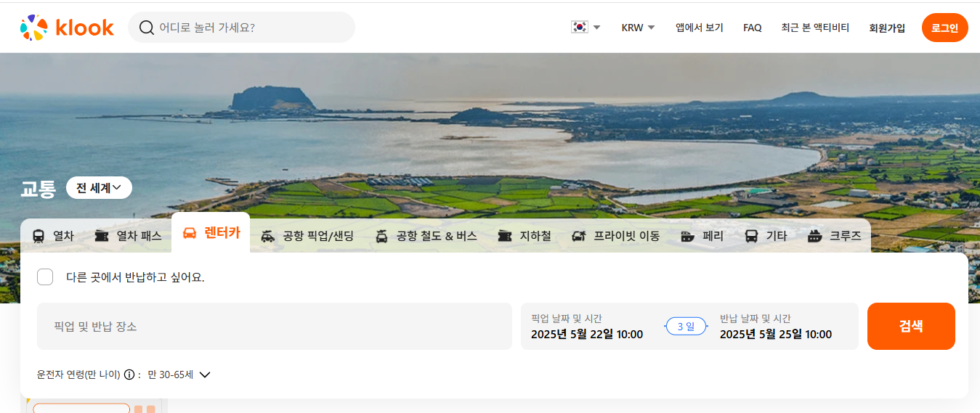The image size is (980, 413).
Task: Click the train icon on 열차 tab
Action: [x=39, y=236]
